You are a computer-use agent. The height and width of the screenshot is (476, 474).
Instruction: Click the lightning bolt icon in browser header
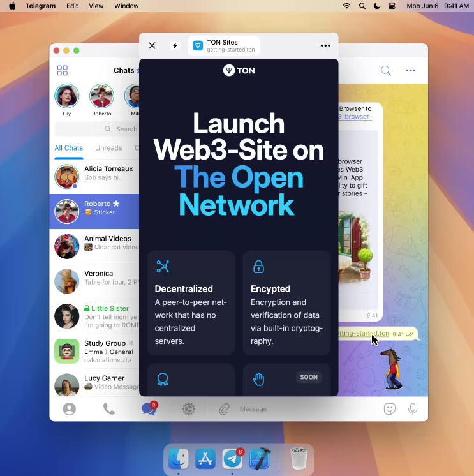click(x=175, y=45)
